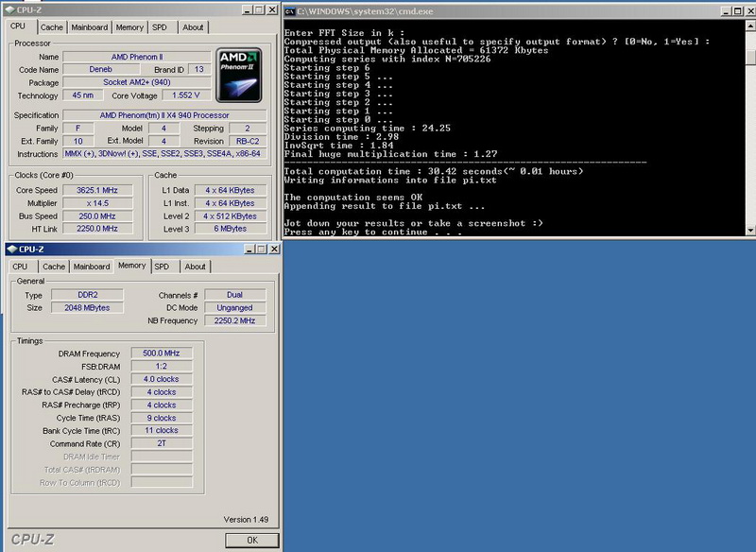Click the Package value Socket AM2+ (940)
Image resolution: width=756 pixels, height=552 pixels.
137,82
